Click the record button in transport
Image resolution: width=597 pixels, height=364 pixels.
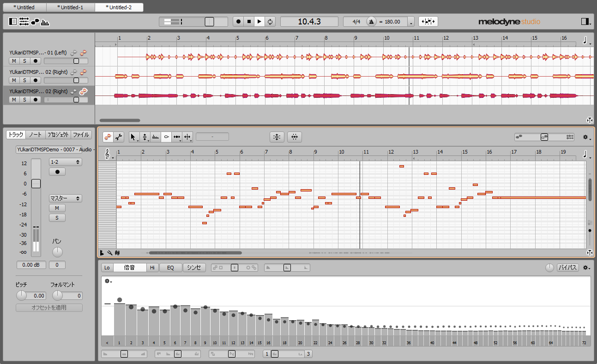click(x=239, y=22)
